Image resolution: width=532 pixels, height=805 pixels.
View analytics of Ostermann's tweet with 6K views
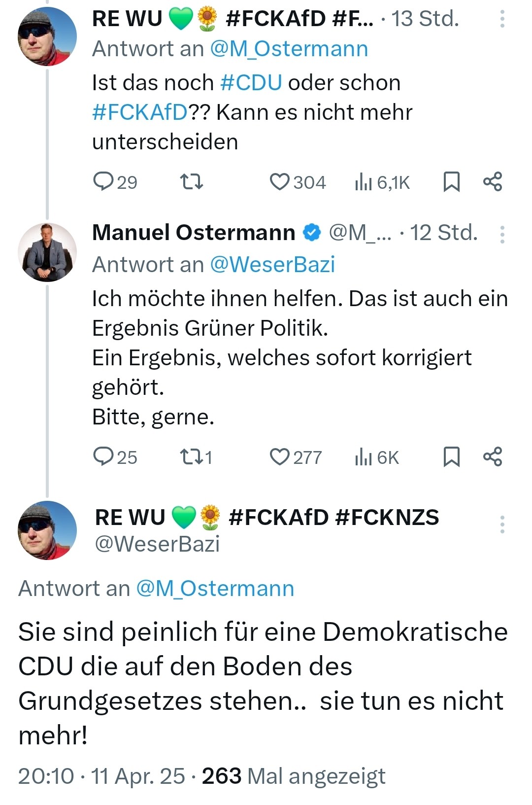click(x=363, y=457)
